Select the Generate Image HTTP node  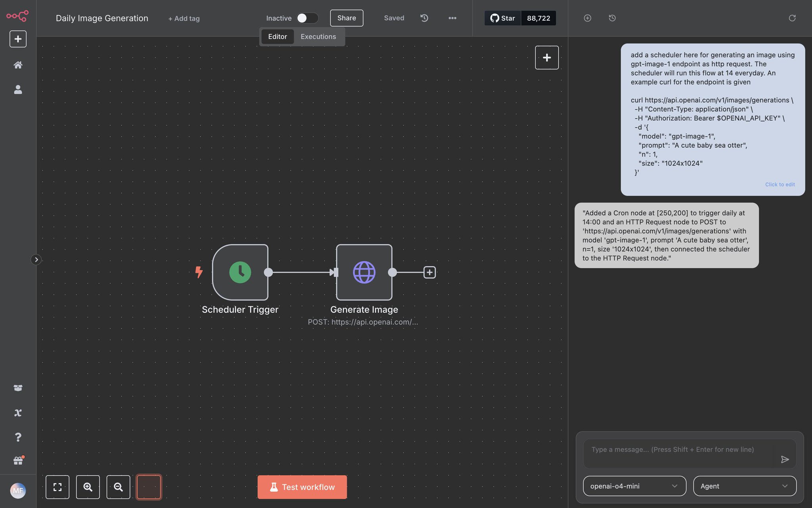pos(364,272)
